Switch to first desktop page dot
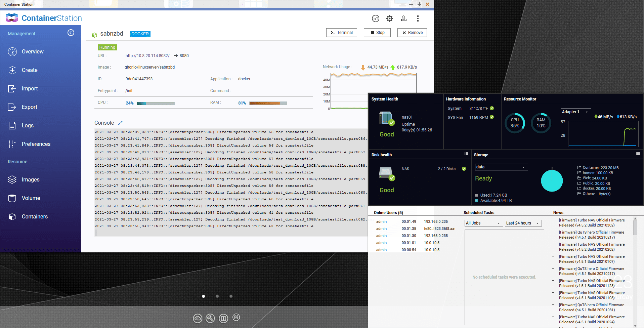This screenshot has width=644, height=328. [x=203, y=296]
